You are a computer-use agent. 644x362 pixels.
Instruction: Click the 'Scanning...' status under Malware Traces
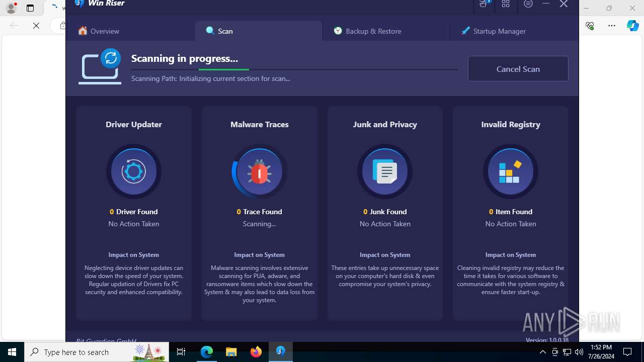(x=260, y=224)
